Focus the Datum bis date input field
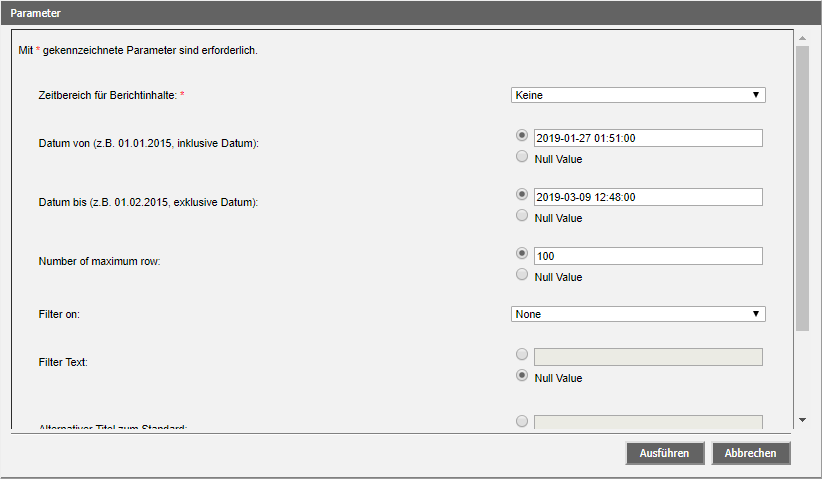Screen dimensions: 823x481 [648, 197]
